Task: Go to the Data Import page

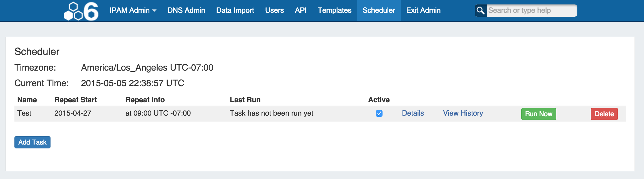Action: tap(235, 11)
